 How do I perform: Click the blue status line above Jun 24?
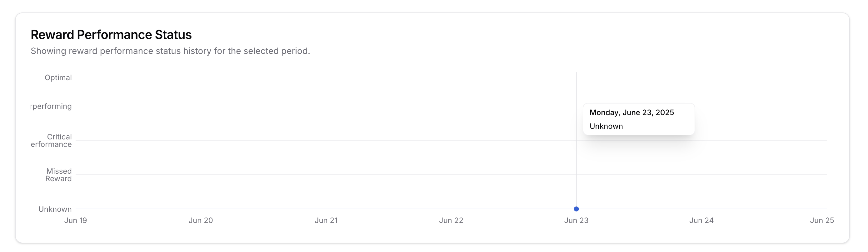click(x=701, y=209)
